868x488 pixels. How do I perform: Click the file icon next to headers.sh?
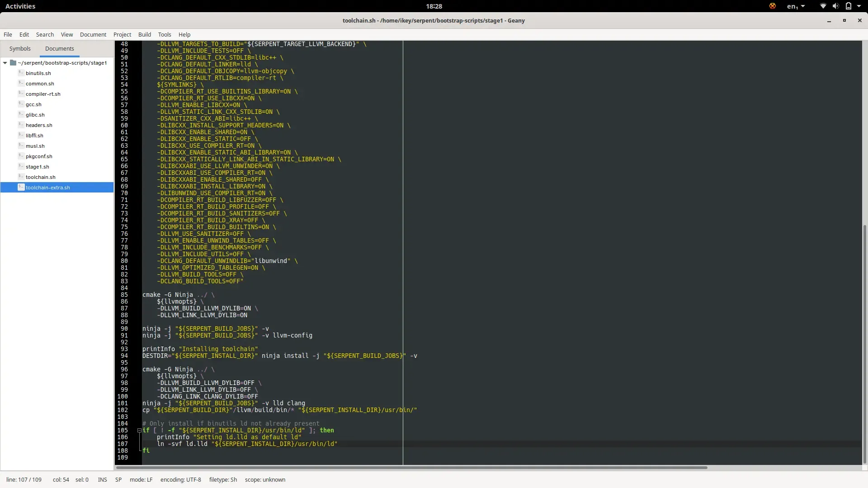click(21, 125)
